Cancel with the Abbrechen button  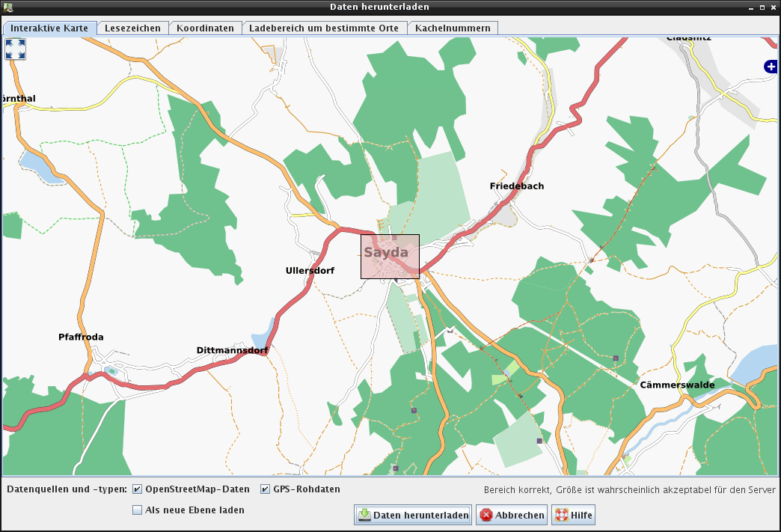[512, 516]
